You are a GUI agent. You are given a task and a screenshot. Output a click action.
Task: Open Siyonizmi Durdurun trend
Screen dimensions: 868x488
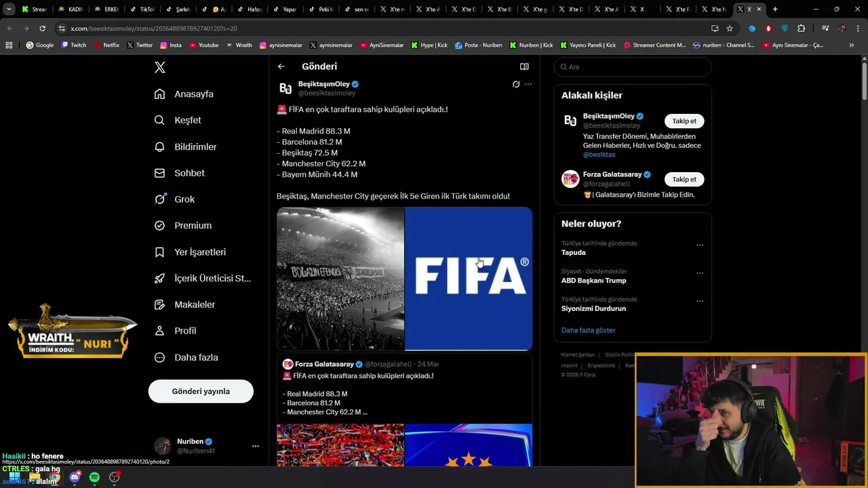(593, 308)
